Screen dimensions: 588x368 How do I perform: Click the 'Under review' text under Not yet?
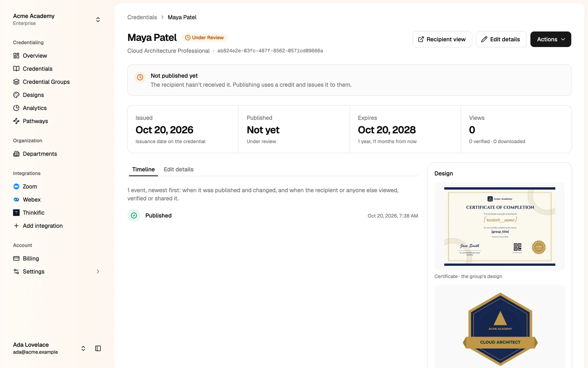click(x=261, y=141)
